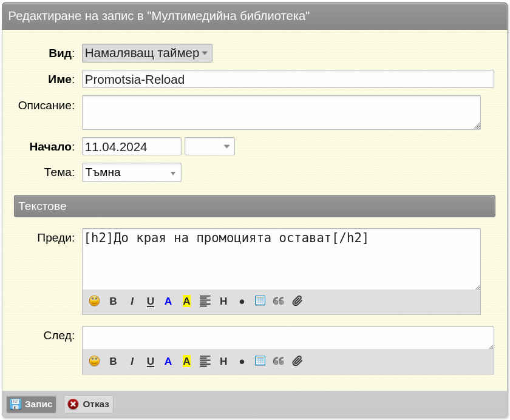Save the record with Запис button
Screen dimensions: 510x420
[31, 404]
